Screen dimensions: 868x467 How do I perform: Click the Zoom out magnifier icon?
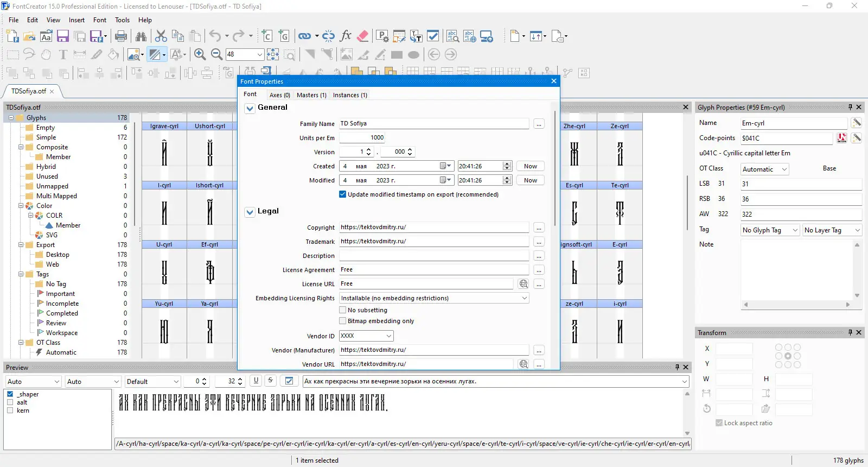pyautogui.click(x=216, y=54)
